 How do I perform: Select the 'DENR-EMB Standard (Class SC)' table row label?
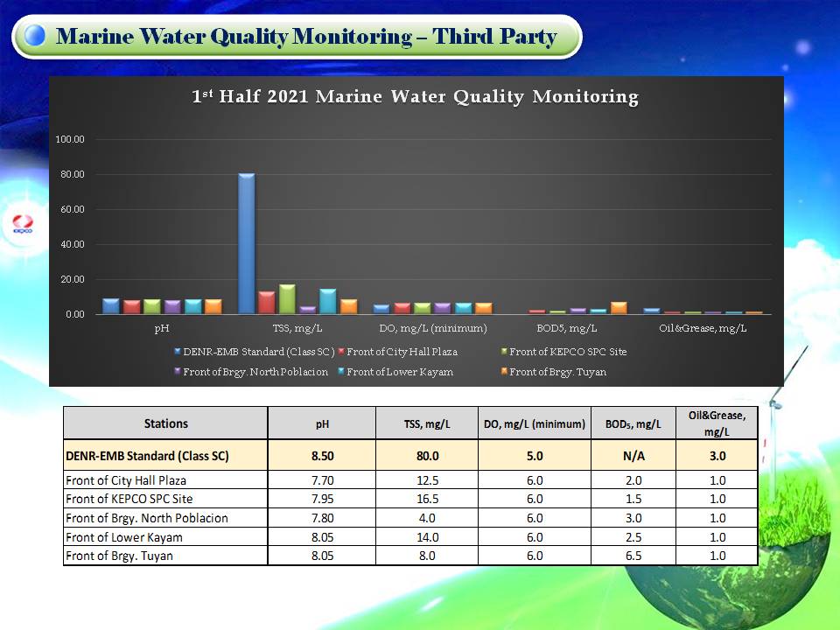tap(147, 456)
